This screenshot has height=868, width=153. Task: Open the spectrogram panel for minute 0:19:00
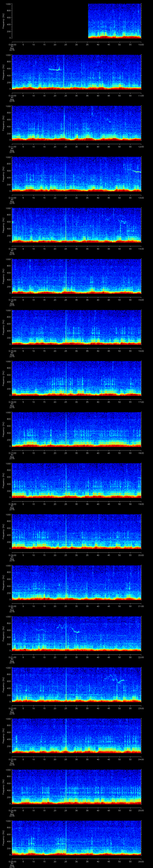[77, 531]
